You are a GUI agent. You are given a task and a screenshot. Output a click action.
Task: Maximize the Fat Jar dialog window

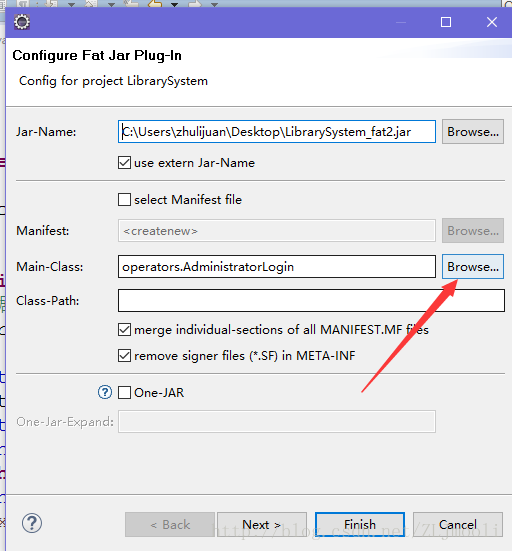(446, 22)
